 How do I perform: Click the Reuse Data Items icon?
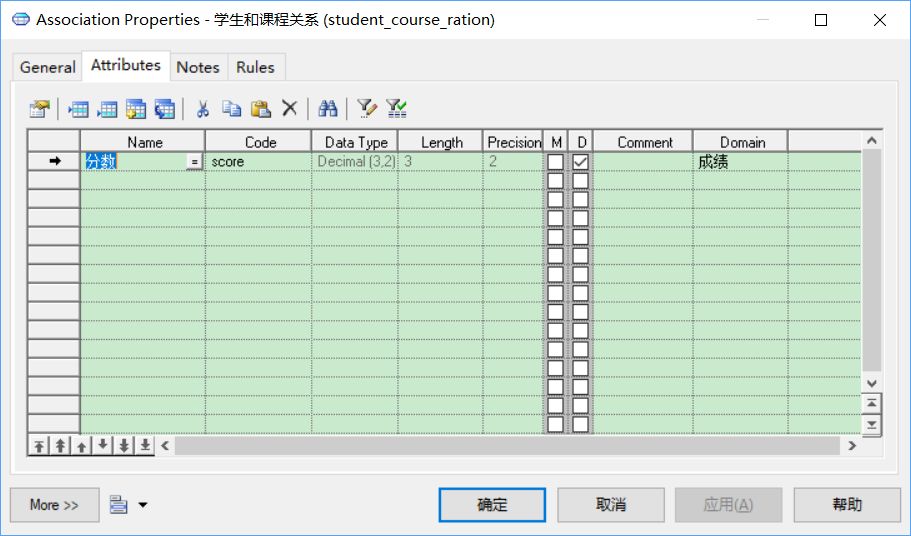point(164,109)
